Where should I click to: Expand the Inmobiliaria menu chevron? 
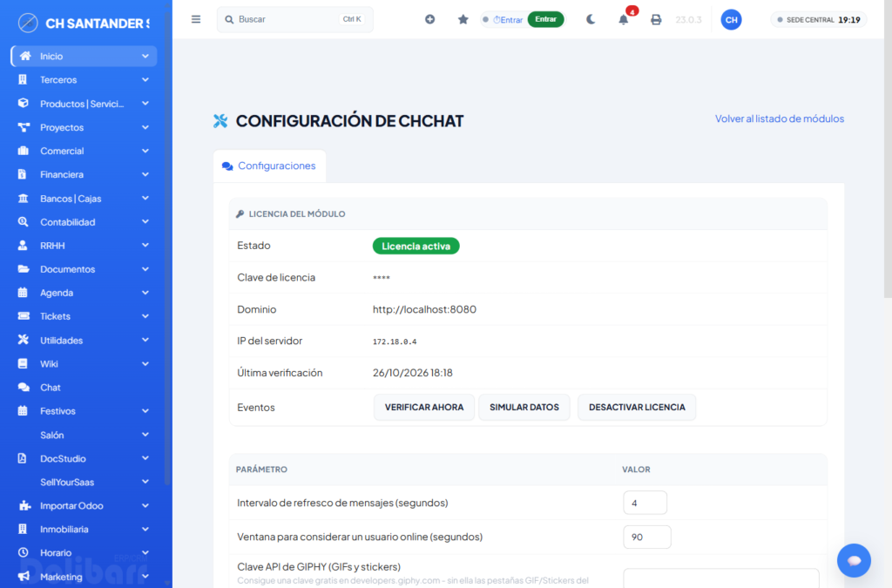(x=145, y=529)
